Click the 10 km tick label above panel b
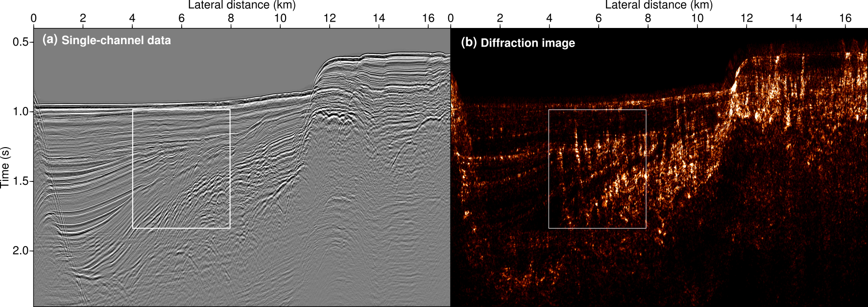 (697, 18)
